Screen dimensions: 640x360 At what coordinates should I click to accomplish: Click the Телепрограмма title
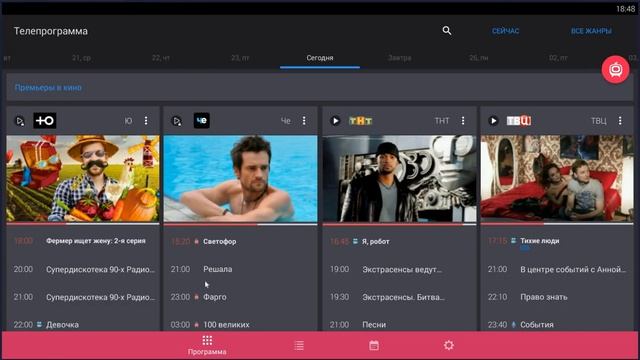51,31
